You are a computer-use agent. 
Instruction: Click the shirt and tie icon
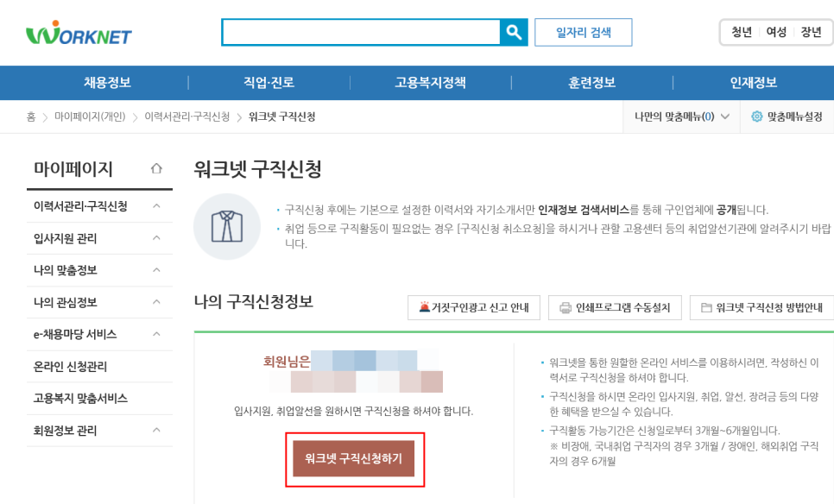pos(227,226)
